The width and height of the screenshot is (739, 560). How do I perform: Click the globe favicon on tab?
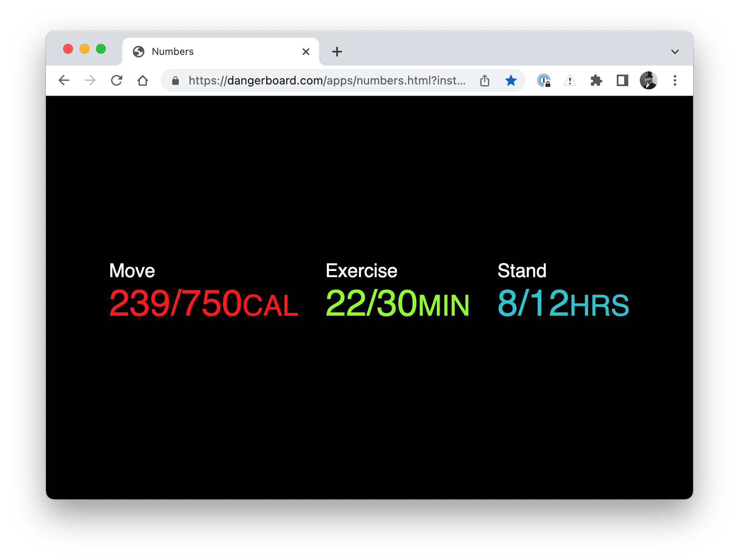(139, 52)
